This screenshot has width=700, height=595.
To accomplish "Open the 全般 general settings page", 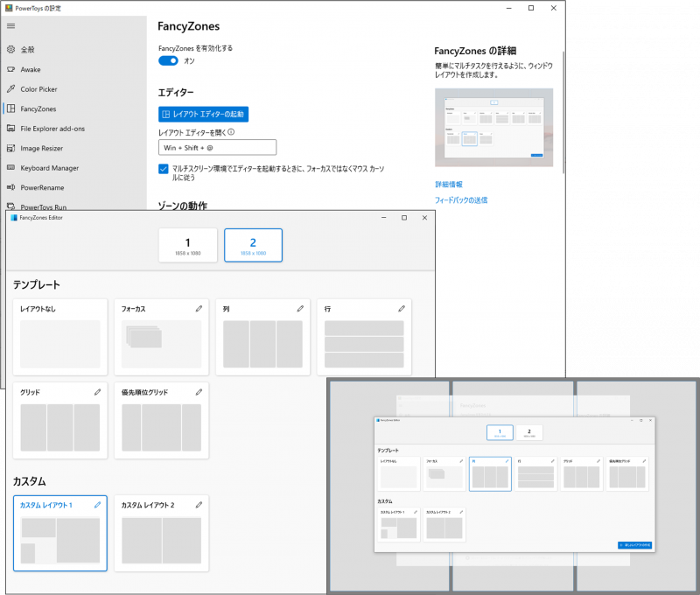I will 27,50.
